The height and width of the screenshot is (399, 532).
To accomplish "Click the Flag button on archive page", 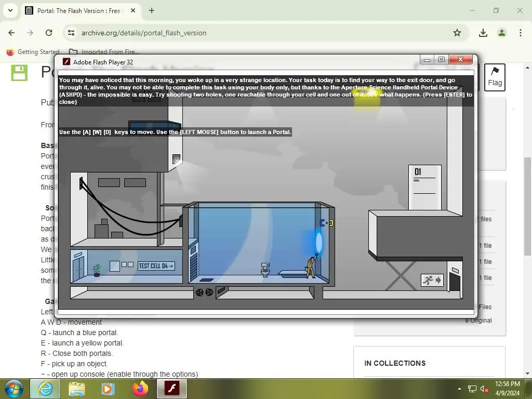I will [495, 77].
